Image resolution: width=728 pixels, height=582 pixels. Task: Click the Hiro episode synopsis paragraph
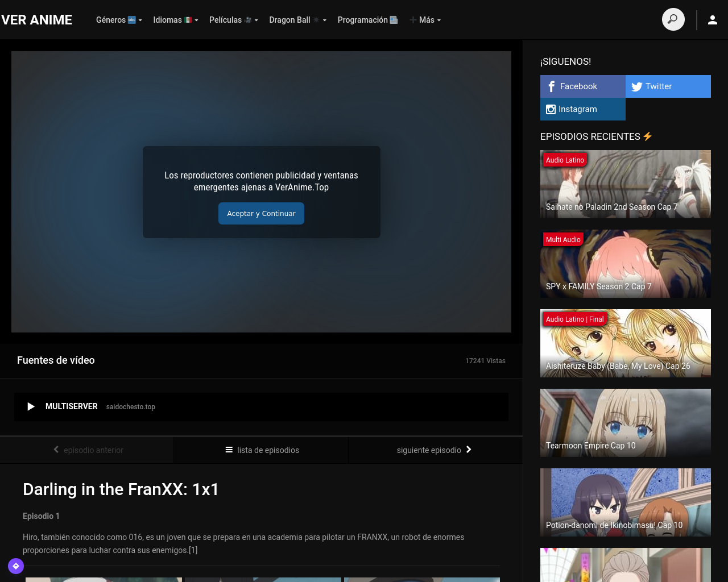click(x=243, y=543)
